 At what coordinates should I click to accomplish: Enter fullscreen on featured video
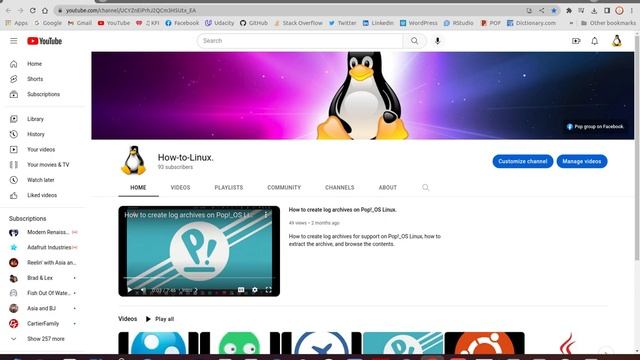coord(268,290)
